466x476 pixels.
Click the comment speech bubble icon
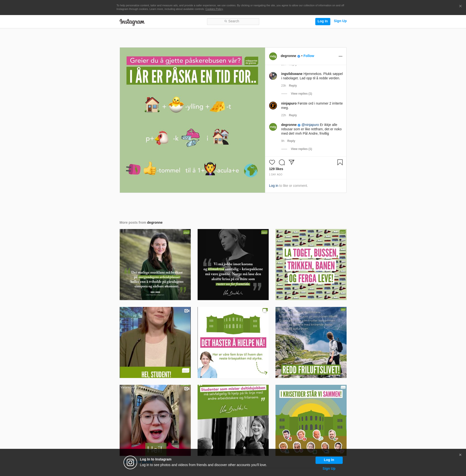pos(282,162)
